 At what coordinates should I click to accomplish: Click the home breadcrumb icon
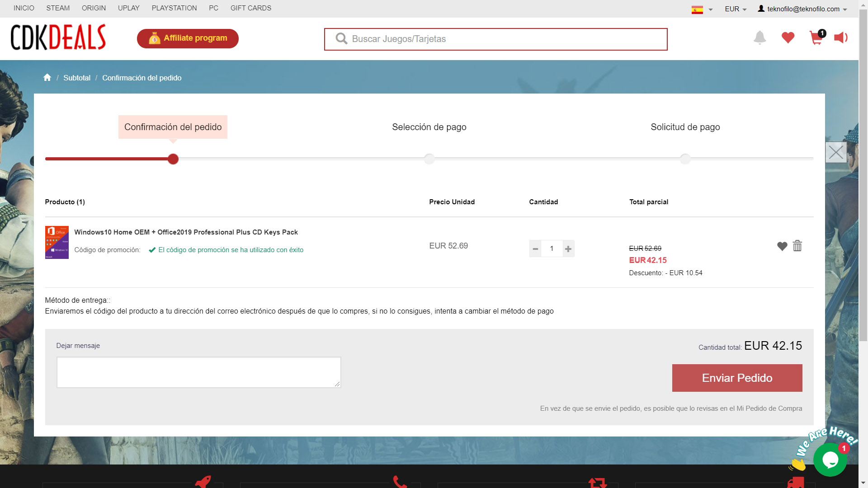[x=47, y=77]
